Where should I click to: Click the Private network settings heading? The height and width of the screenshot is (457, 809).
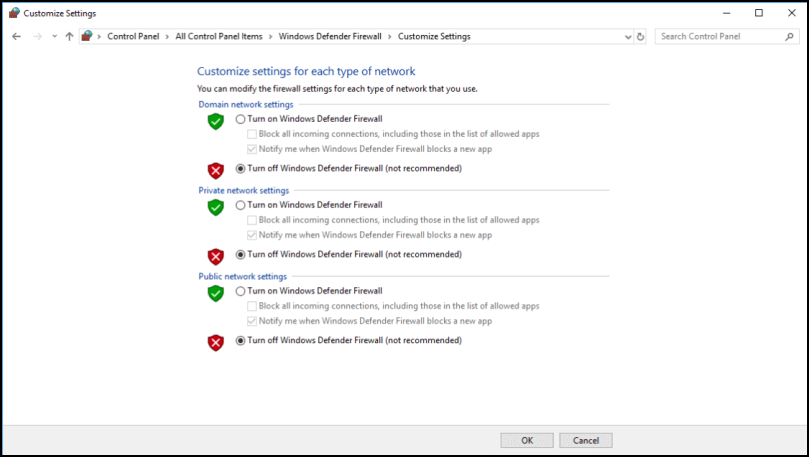point(244,190)
